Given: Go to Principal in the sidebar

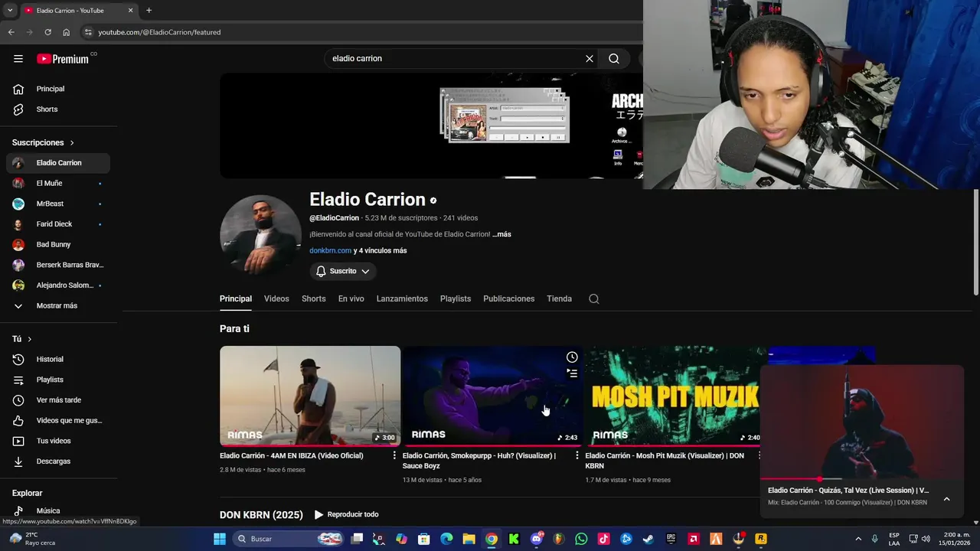Looking at the screenshot, I should [59, 89].
